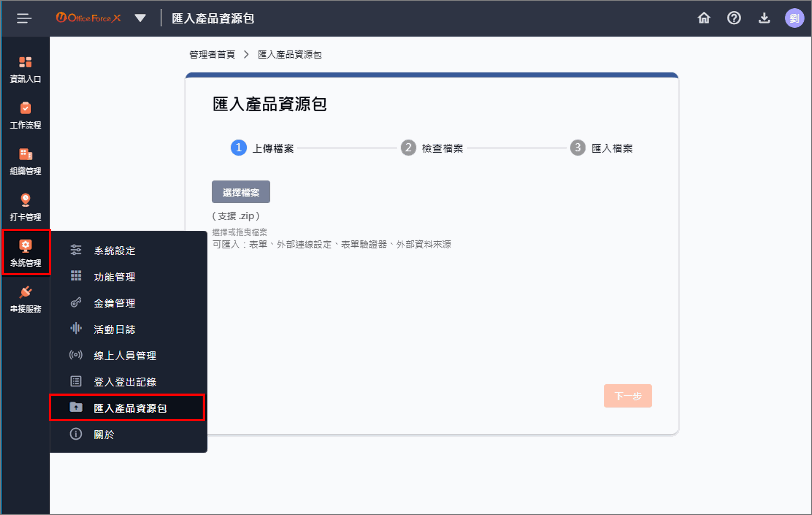Open 登入登出記錄 menu item
The width and height of the screenshot is (812, 515).
click(125, 382)
